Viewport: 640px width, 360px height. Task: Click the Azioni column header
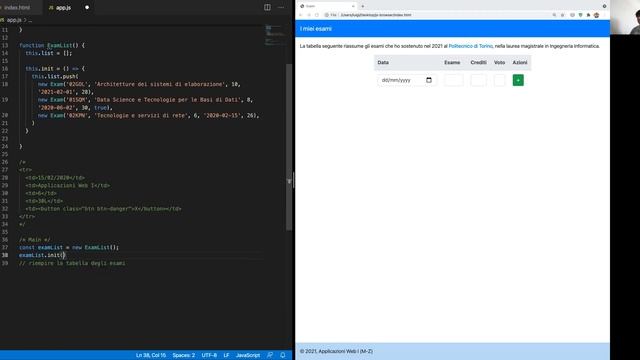(x=520, y=62)
